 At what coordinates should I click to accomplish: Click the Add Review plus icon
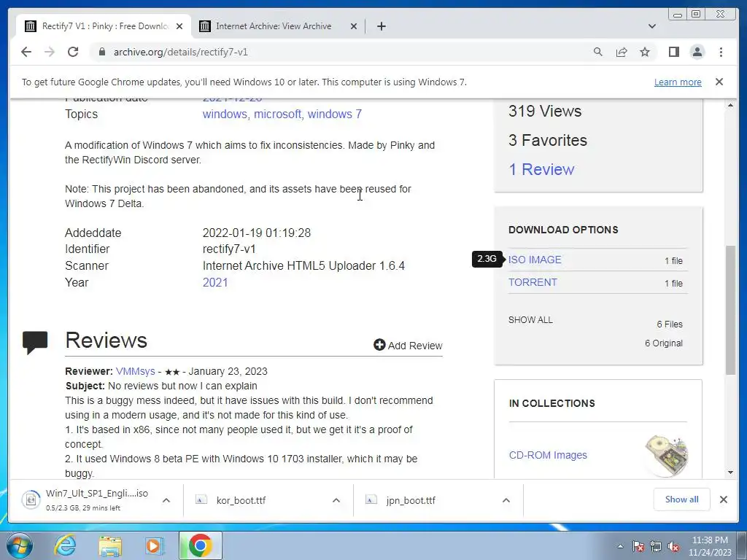(x=379, y=345)
